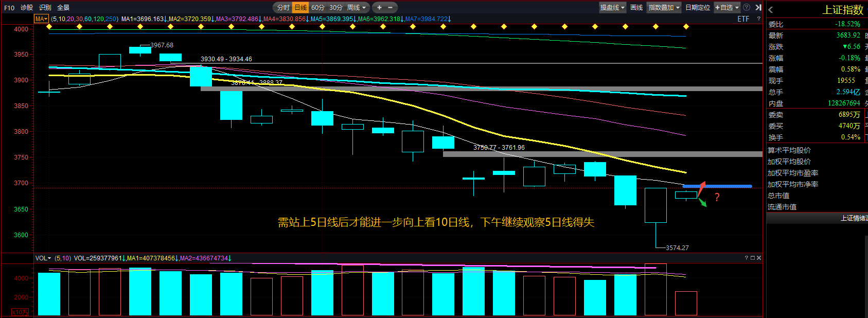Click the 上证指数 title
Image resolution: width=868 pixels, height=318 pixels.
coord(843,10)
